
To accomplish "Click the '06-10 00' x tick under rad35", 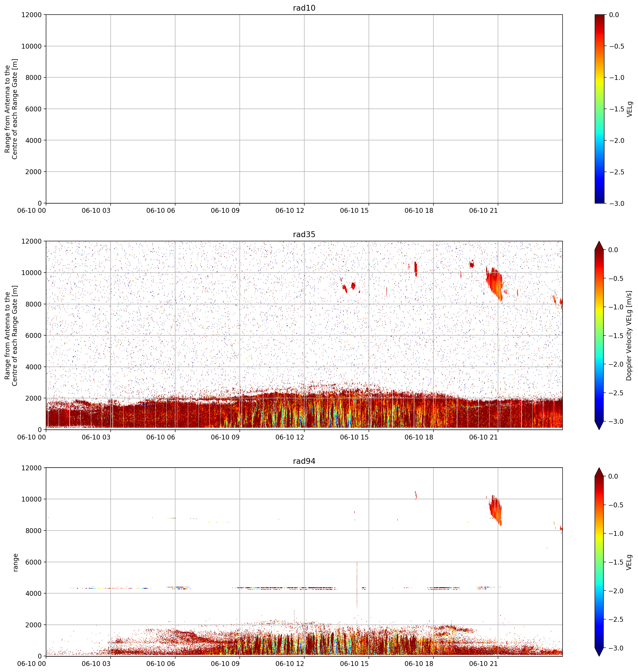I will click(x=31, y=437).
